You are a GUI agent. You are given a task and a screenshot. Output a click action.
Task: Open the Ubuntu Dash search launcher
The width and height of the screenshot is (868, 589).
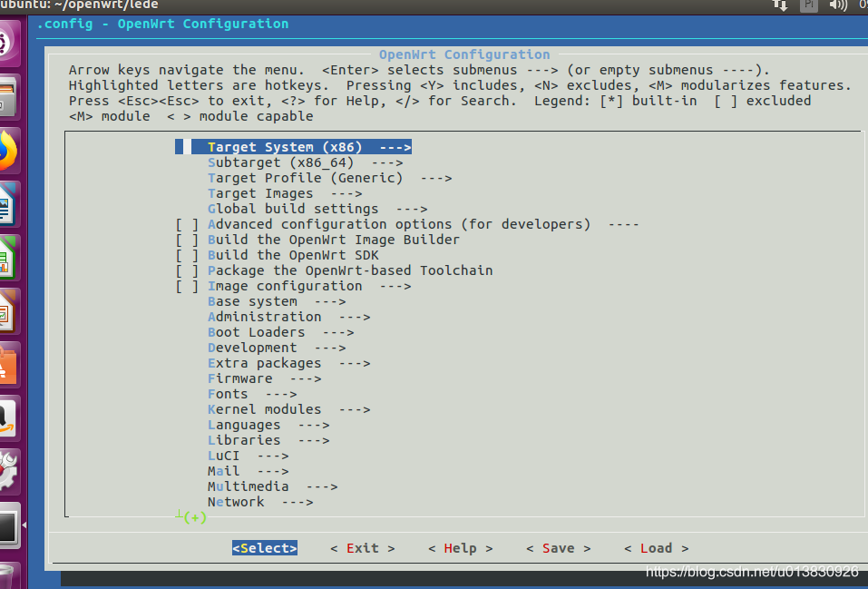[8, 44]
